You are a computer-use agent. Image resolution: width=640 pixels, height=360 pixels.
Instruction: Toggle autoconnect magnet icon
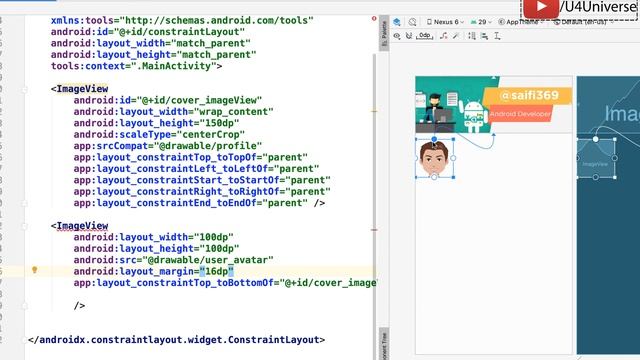click(409, 36)
